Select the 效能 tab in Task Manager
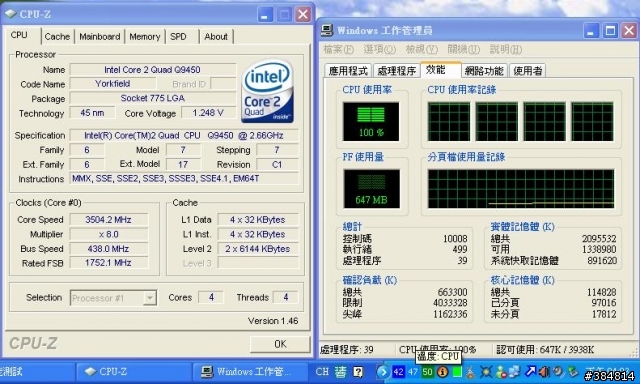640x384 pixels. click(x=441, y=70)
